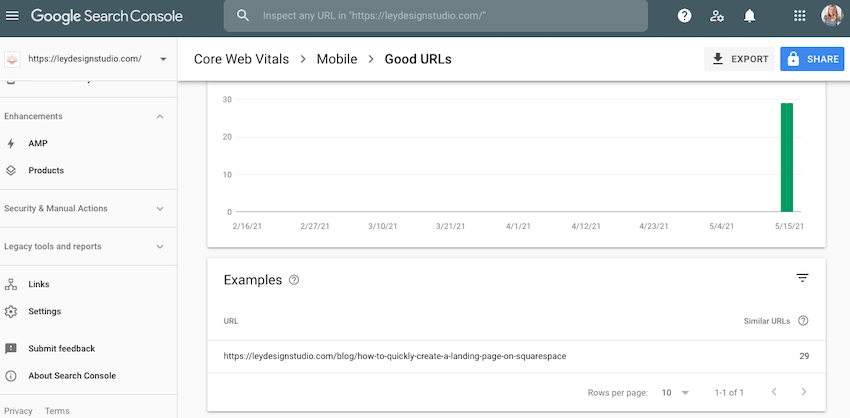This screenshot has height=418, width=850.
Task: Open the hamburger navigation menu
Action: 12,16
